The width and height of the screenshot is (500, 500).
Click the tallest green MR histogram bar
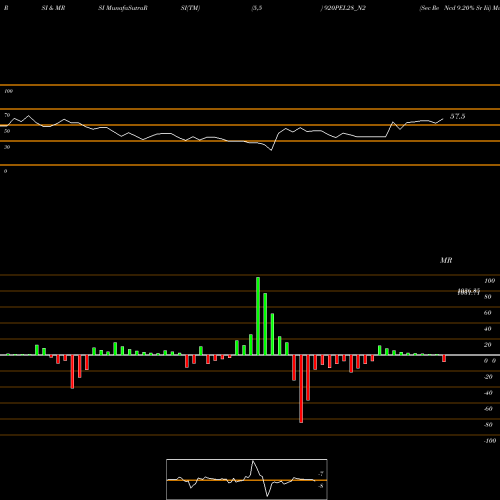click(258, 316)
